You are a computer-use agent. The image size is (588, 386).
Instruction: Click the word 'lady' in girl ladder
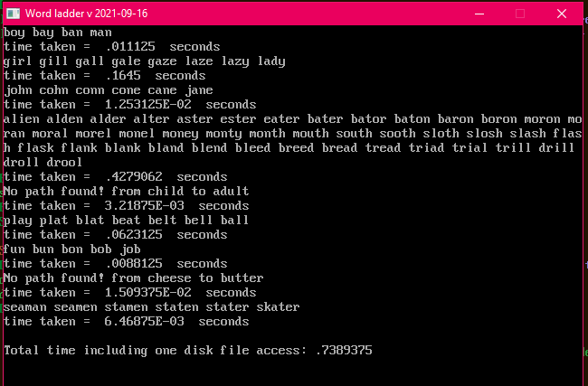pyautogui.click(x=271, y=61)
